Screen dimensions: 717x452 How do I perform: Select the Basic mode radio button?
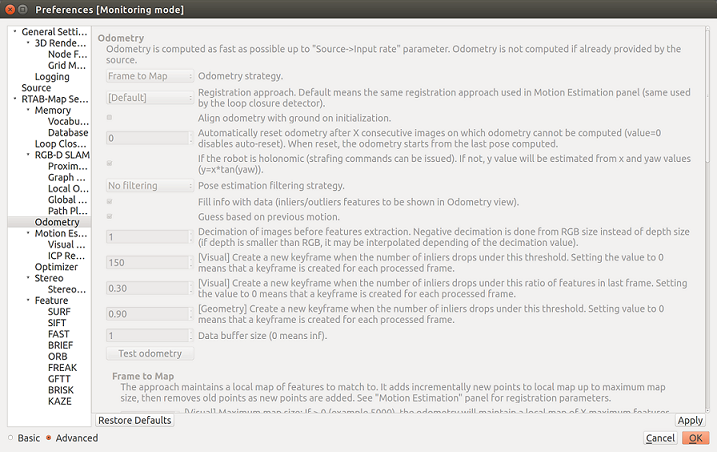[x=11, y=438]
